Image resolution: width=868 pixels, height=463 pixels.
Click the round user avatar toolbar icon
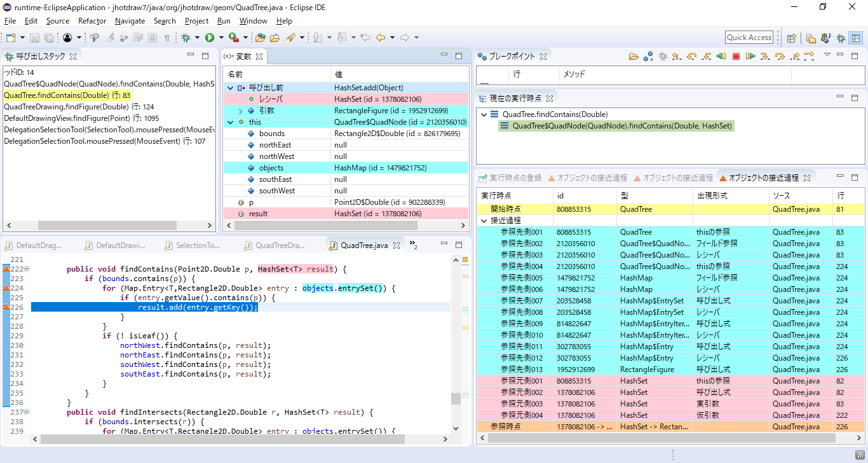point(67,38)
